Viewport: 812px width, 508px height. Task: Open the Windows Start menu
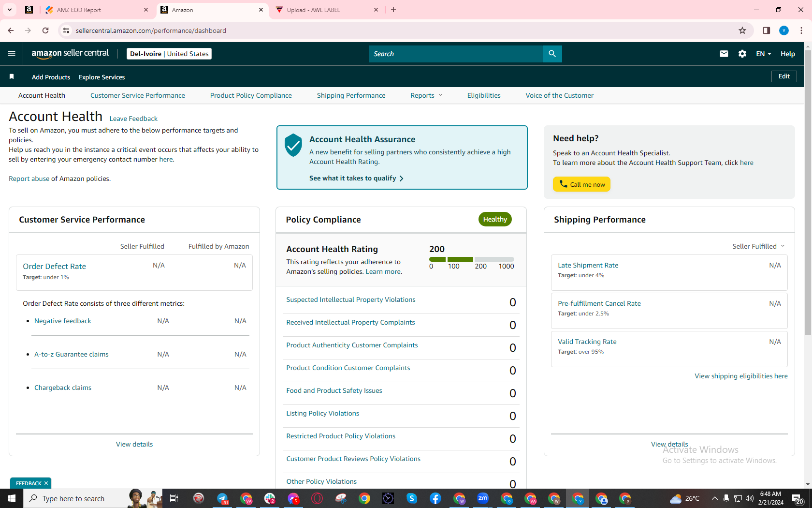tap(12, 498)
